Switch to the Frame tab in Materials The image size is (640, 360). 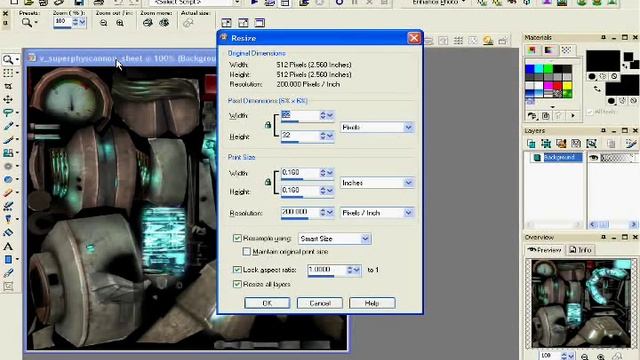point(532,50)
